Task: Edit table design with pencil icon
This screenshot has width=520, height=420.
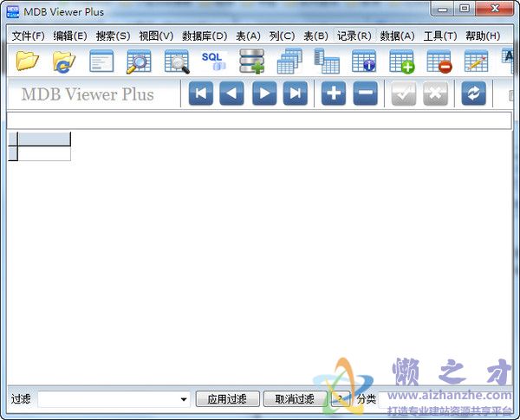Action: coord(476,61)
